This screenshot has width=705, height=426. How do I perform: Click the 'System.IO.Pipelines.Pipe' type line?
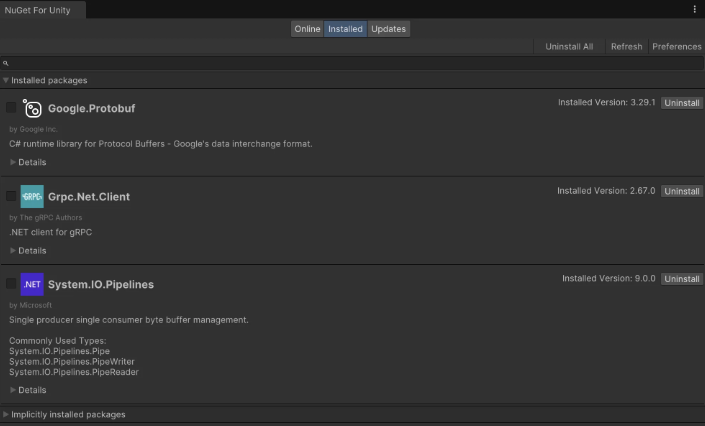(59, 351)
